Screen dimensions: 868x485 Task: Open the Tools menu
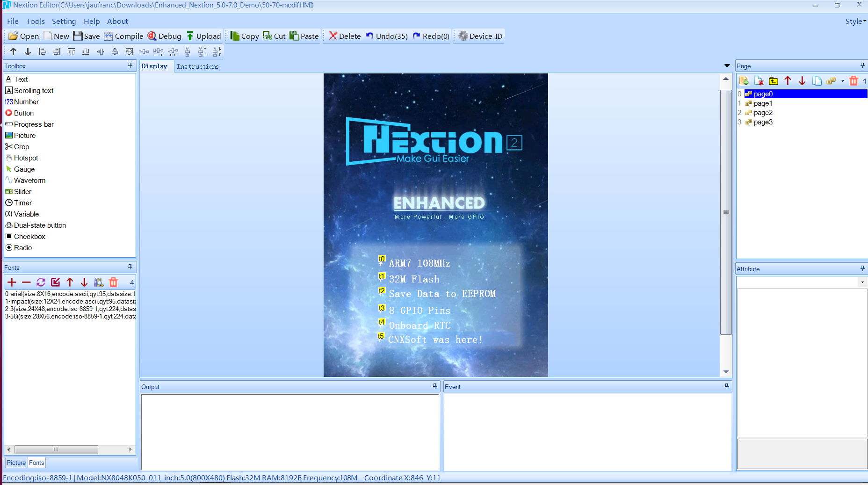[36, 21]
